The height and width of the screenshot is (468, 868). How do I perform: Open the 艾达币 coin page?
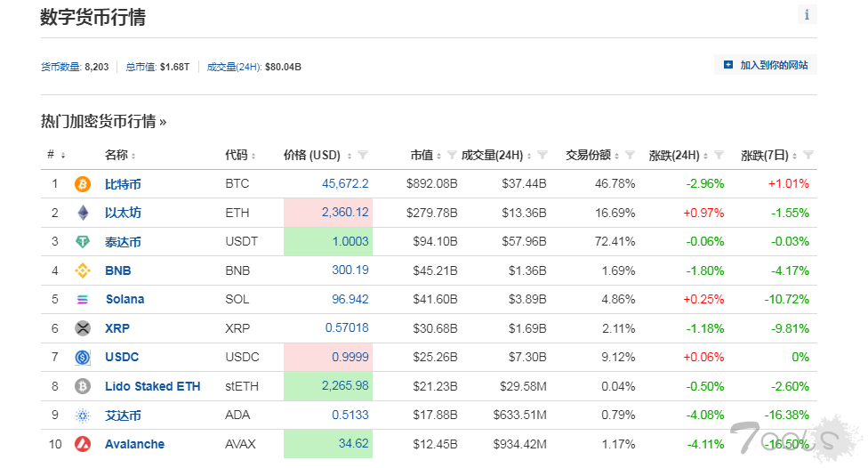pyautogui.click(x=123, y=416)
